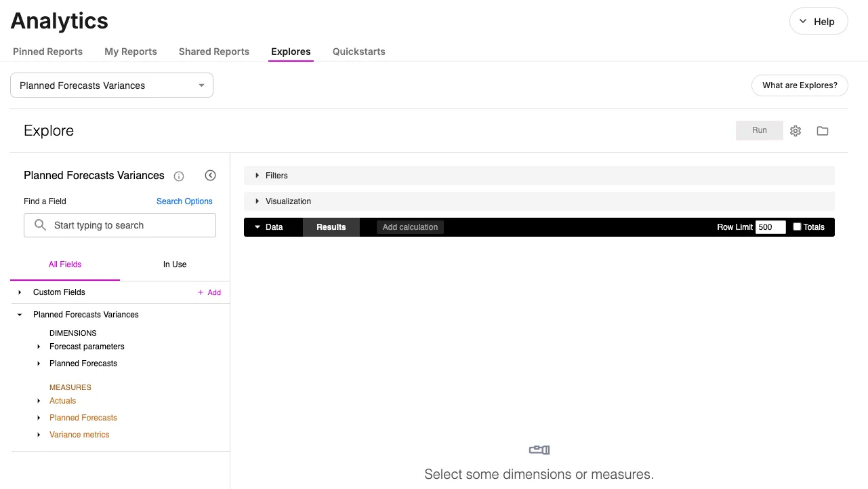Open the Help menu
The image size is (868, 489).
click(x=819, y=22)
